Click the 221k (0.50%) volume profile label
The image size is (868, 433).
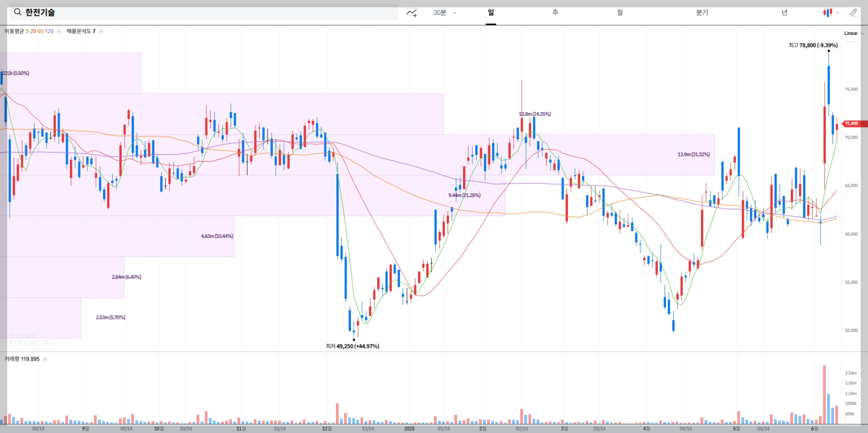point(16,73)
